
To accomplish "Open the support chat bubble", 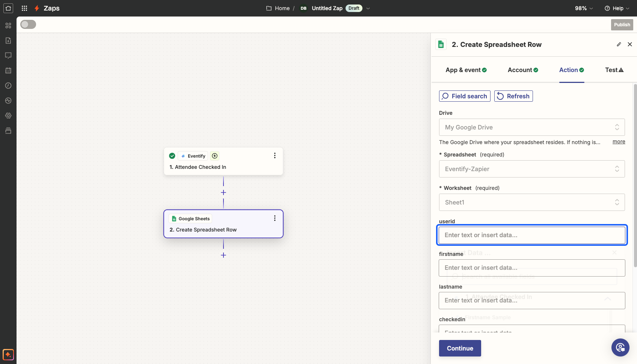I will click(620, 347).
